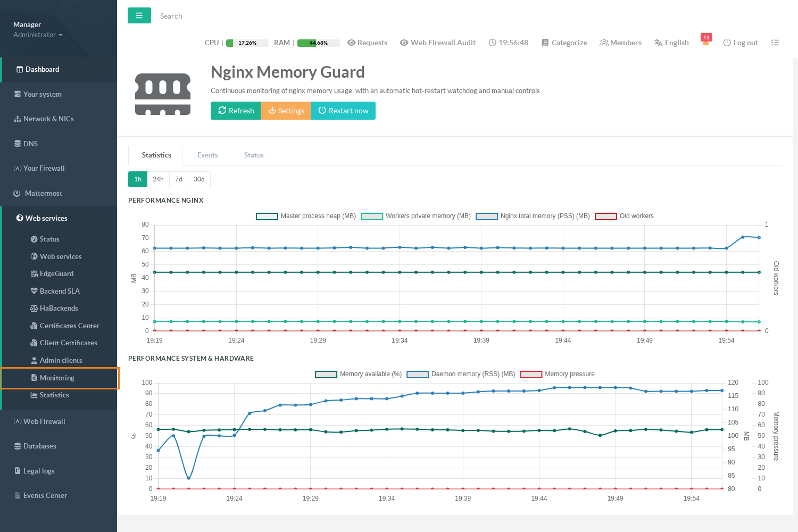Click the Dashboard icon in sidebar

[20, 69]
